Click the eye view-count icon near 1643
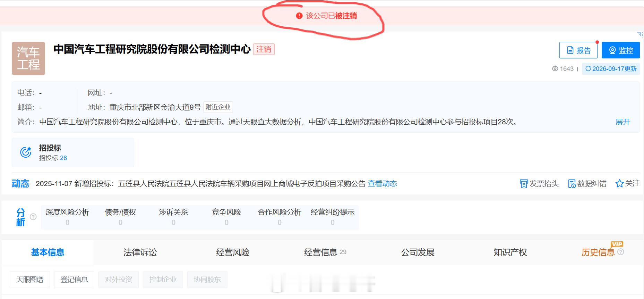Viewport: 644px width, 299px height. click(x=555, y=69)
